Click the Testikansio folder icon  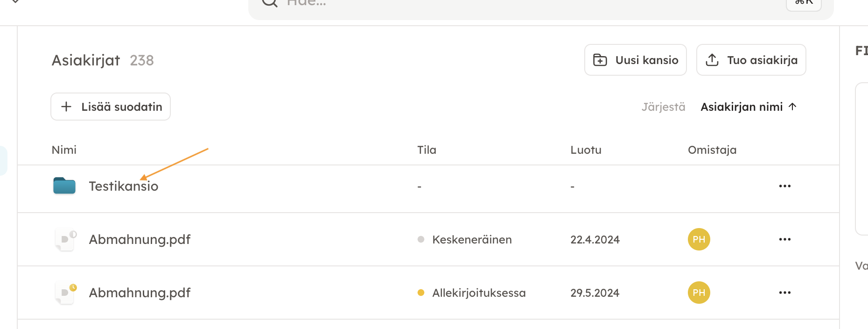(x=64, y=186)
